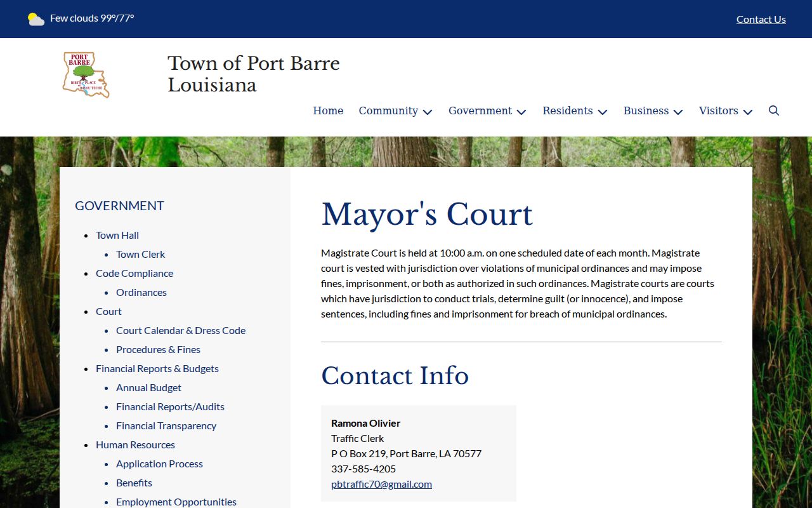Open Ordinances sidebar link

coord(141,292)
